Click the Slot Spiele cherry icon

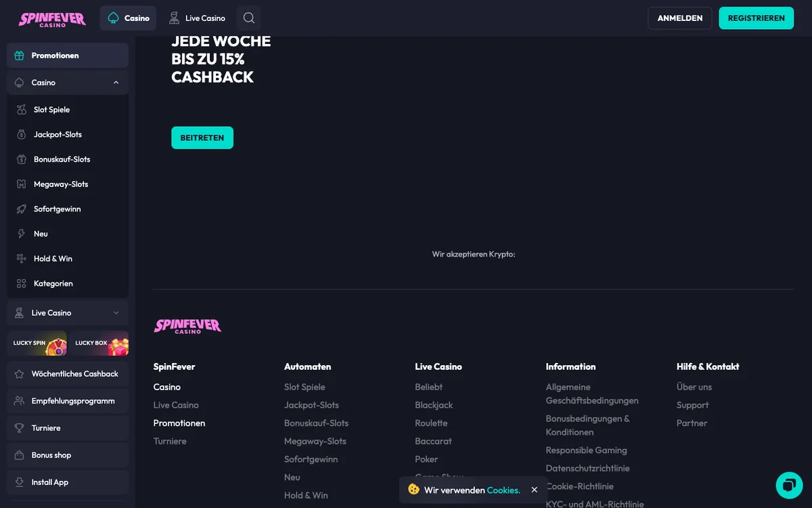[22, 110]
